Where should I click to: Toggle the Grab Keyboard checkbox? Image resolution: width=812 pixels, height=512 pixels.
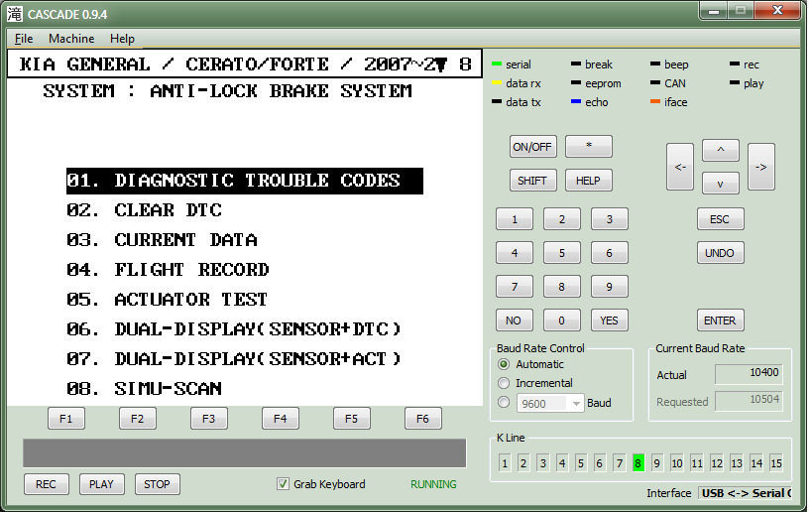[x=283, y=484]
